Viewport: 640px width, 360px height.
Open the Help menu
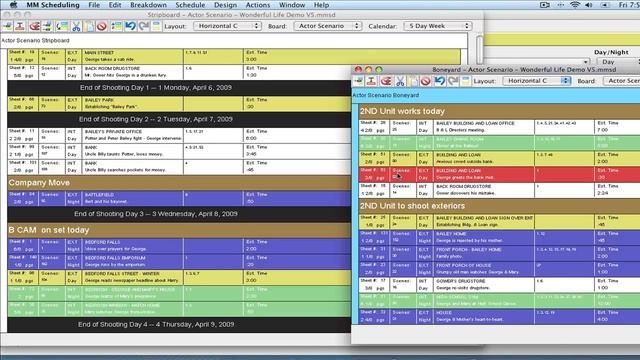tap(321, 5)
